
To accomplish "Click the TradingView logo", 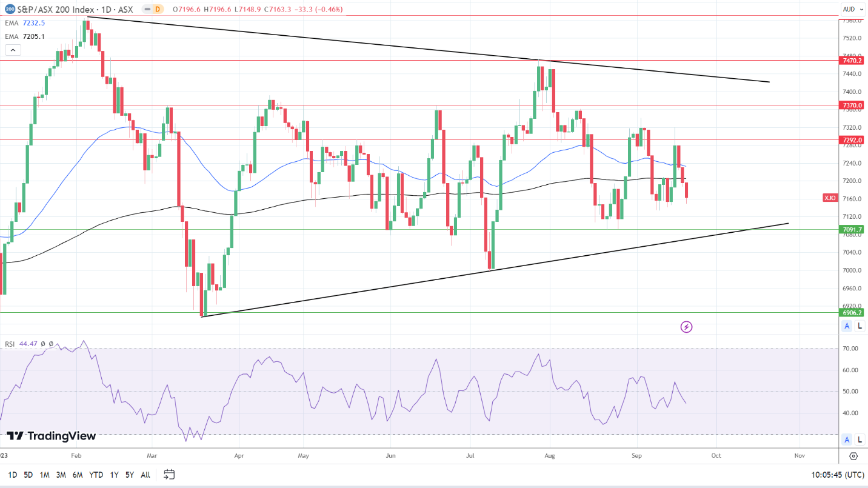I will click(52, 436).
